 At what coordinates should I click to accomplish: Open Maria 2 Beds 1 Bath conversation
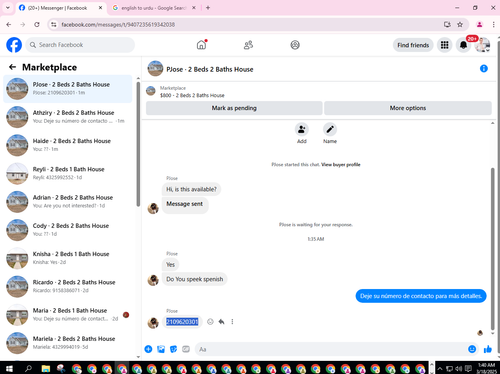click(x=68, y=315)
